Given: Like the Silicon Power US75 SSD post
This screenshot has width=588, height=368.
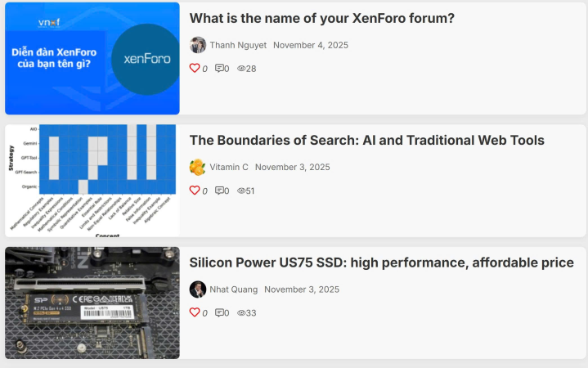Looking at the screenshot, I should click(x=195, y=312).
